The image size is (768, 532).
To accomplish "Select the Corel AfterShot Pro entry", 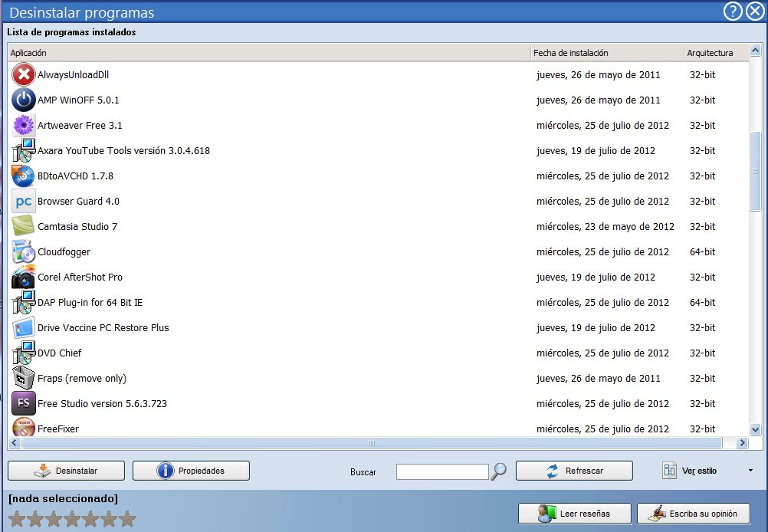I will click(80, 277).
